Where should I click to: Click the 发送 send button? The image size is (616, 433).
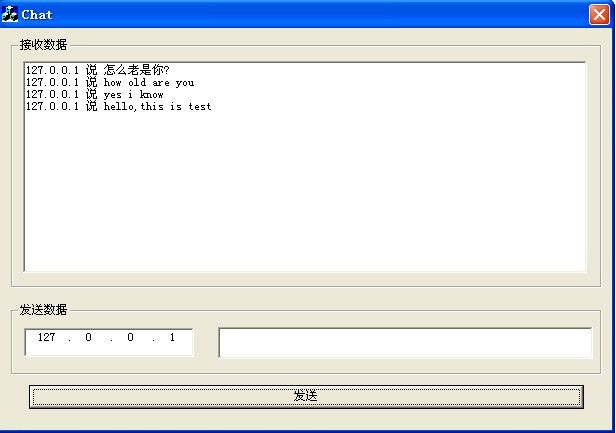coord(306,396)
